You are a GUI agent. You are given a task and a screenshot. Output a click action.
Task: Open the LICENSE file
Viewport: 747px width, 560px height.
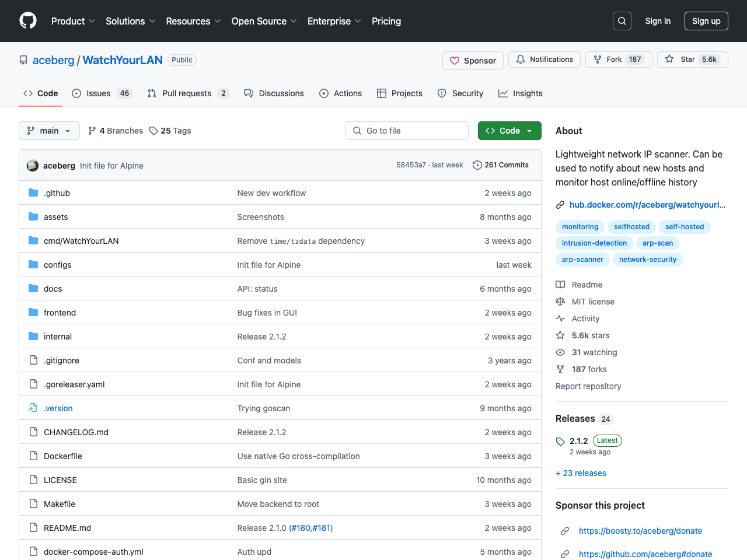60,480
